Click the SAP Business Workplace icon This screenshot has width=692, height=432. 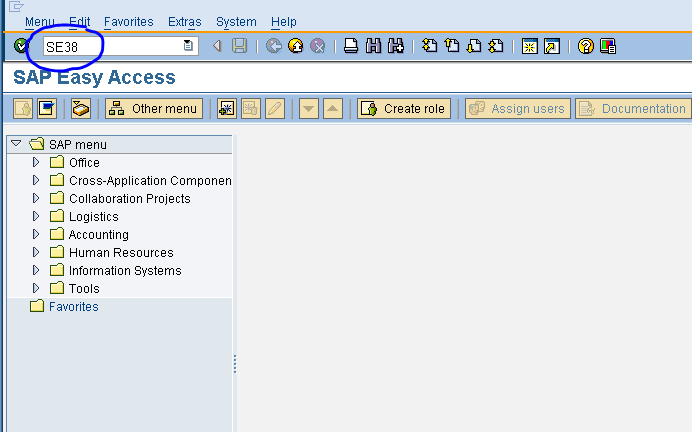pos(81,109)
